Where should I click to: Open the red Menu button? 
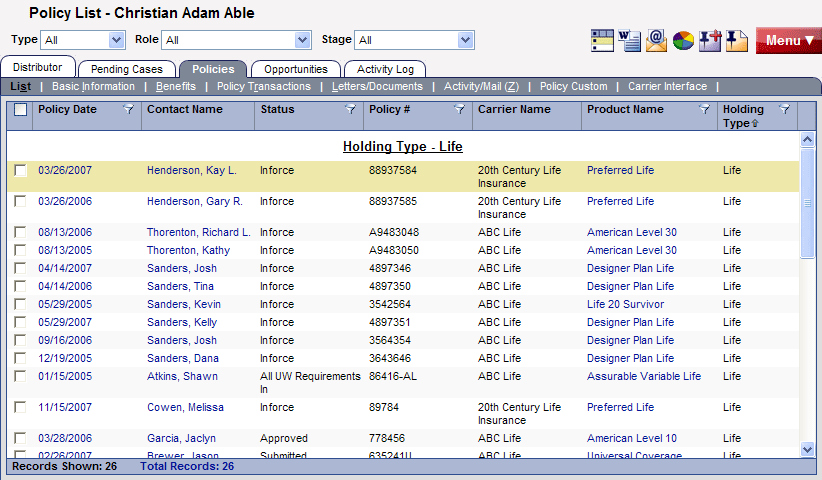(788, 41)
